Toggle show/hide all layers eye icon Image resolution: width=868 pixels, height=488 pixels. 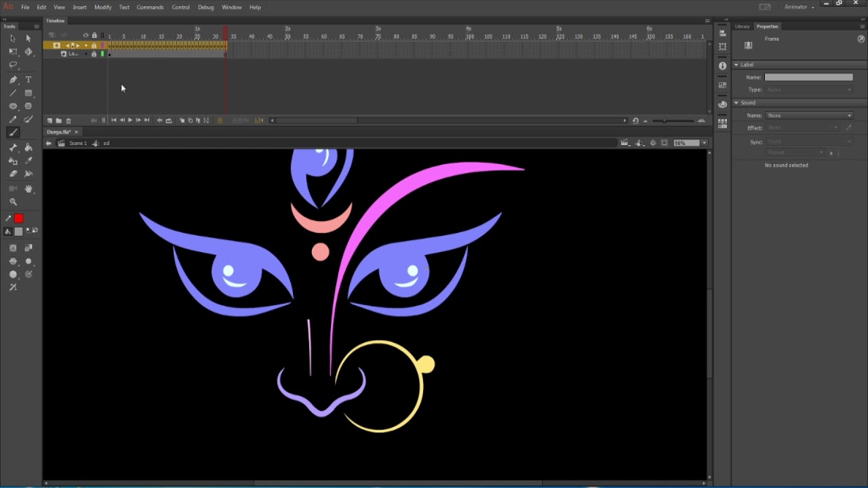[85, 36]
